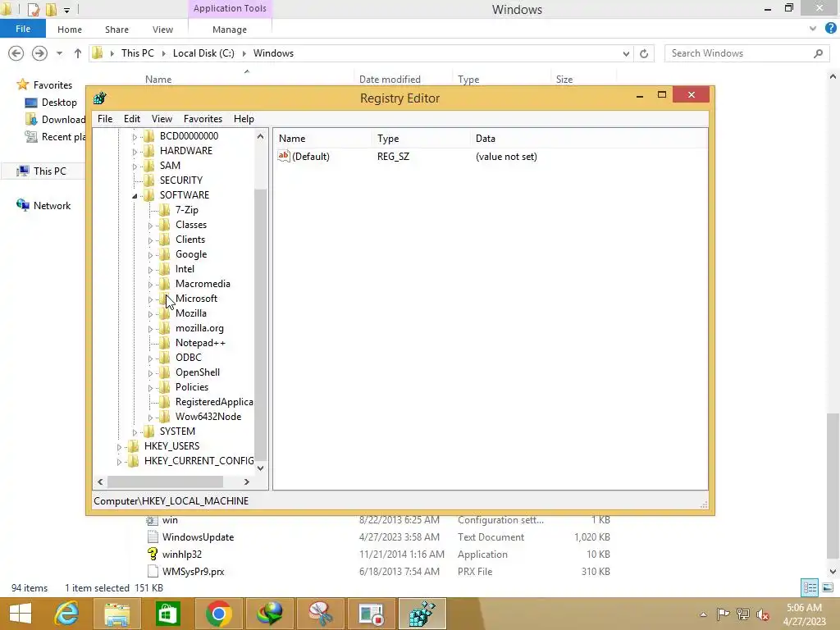Open the Explorer help question mark
840x630 pixels.
coord(830,29)
